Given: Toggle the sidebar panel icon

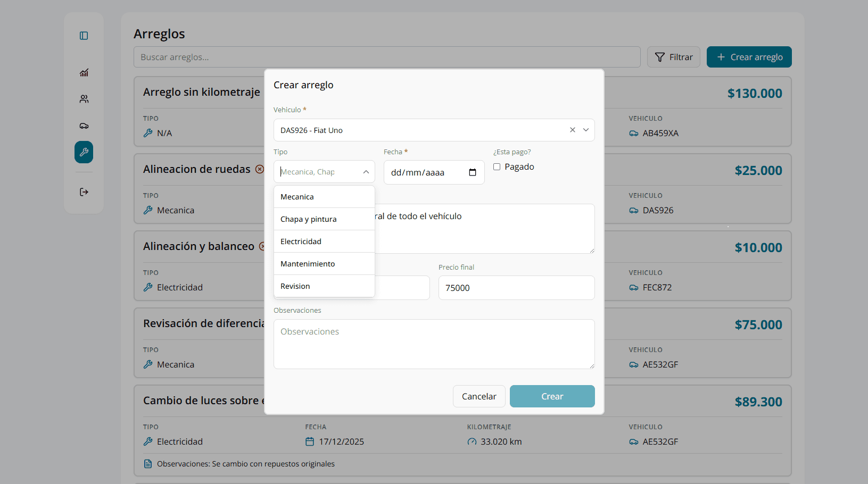Looking at the screenshot, I should click(84, 36).
